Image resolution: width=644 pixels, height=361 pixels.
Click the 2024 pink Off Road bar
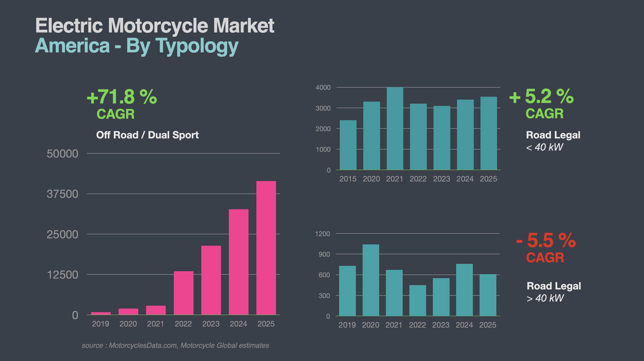pos(239,262)
